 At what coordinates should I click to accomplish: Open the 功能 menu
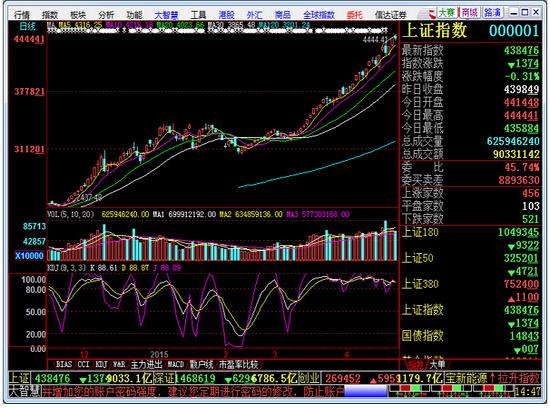click(x=134, y=15)
